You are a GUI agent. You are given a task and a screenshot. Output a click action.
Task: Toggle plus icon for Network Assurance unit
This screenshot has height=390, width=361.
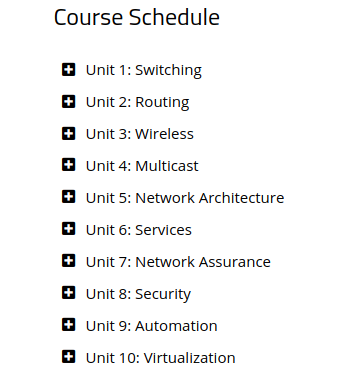point(68,261)
